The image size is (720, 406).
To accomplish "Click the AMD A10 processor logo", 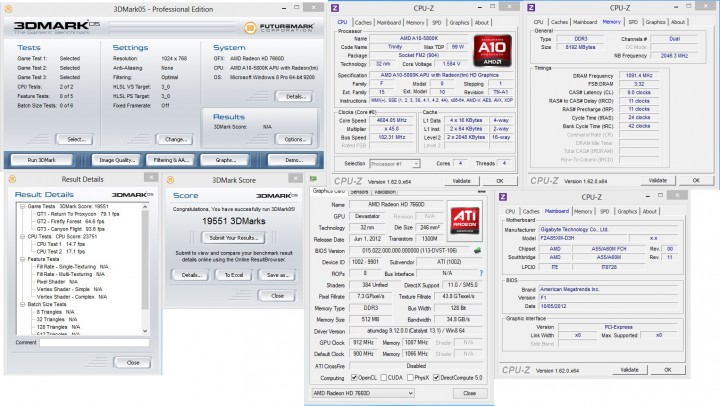I will (x=492, y=50).
